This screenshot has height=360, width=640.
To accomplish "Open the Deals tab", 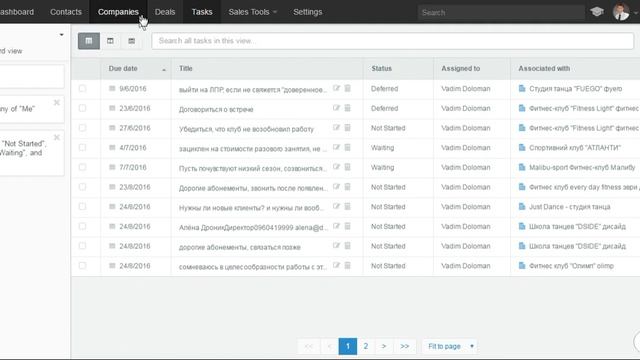I will tap(165, 12).
